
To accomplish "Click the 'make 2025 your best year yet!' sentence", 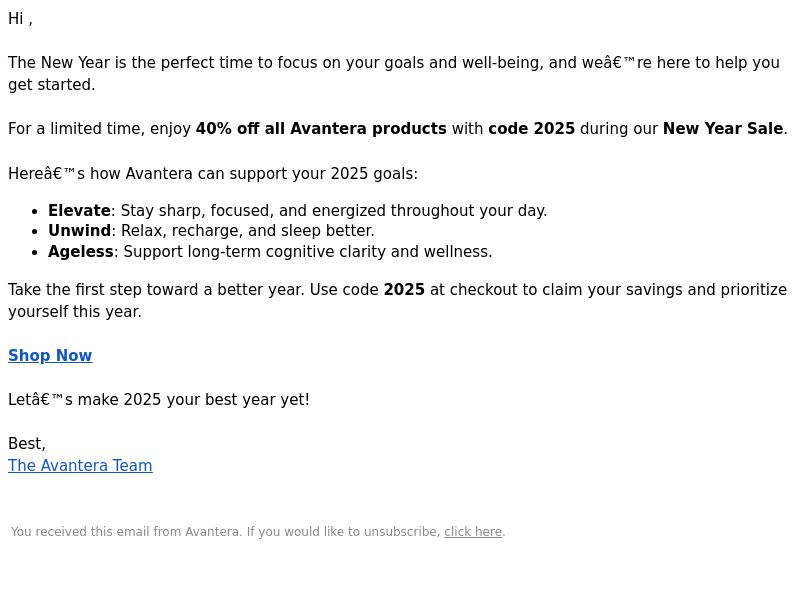I will click(x=193, y=399).
